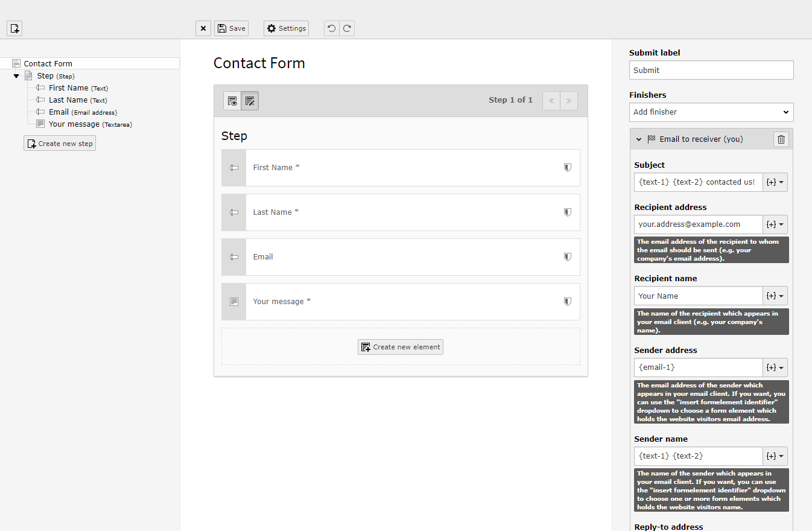Viewport: 812px width, 531px height.
Task: Open the Add finisher dropdown
Action: click(x=711, y=112)
